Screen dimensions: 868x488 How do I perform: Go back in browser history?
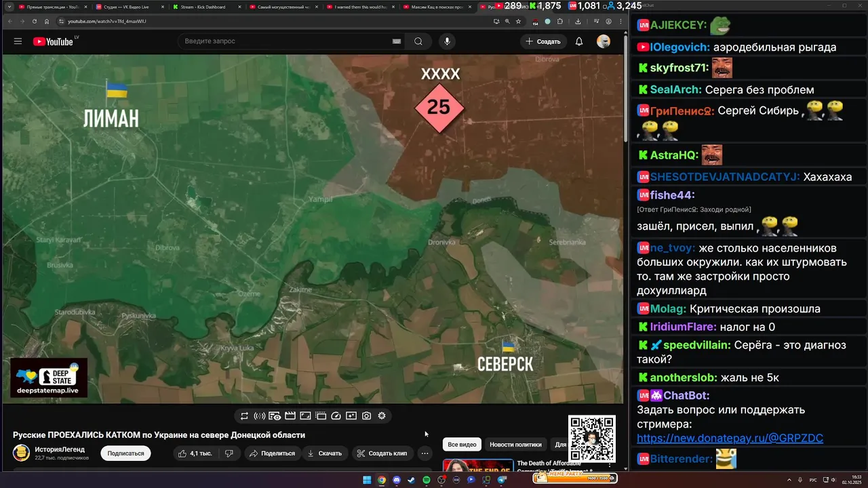click(x=9, y=21)
